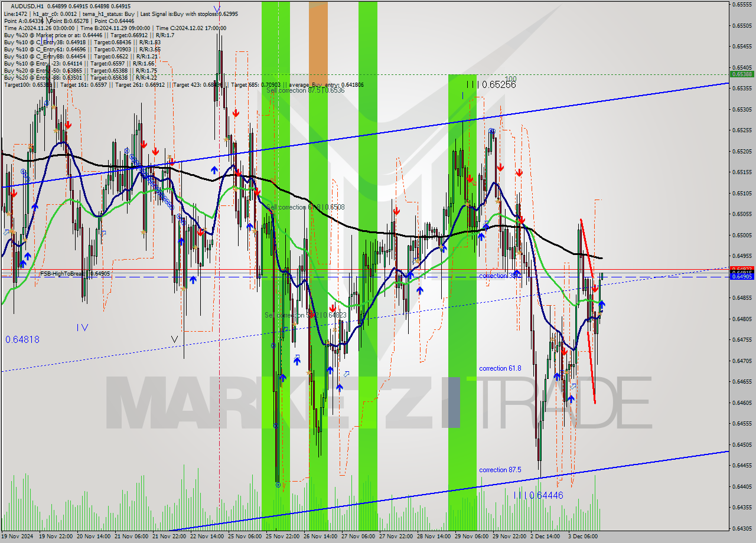Click the 'FSB-HighToBreak | 0.64905' label
This screenshot has height=543, width=756.
pyautogui.click(x=75, y=274)
